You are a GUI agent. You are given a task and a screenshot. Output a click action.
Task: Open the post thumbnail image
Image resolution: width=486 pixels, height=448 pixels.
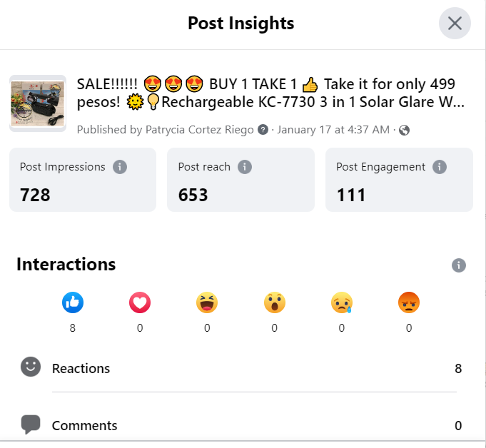pos(38,103)
